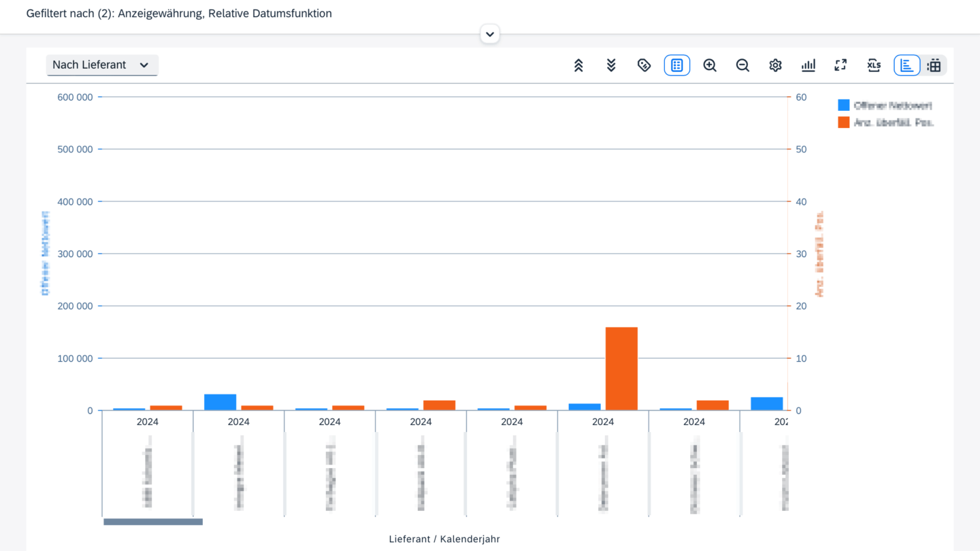
Task: Select the second supplier's blue bar
Action: click(220, 402)
